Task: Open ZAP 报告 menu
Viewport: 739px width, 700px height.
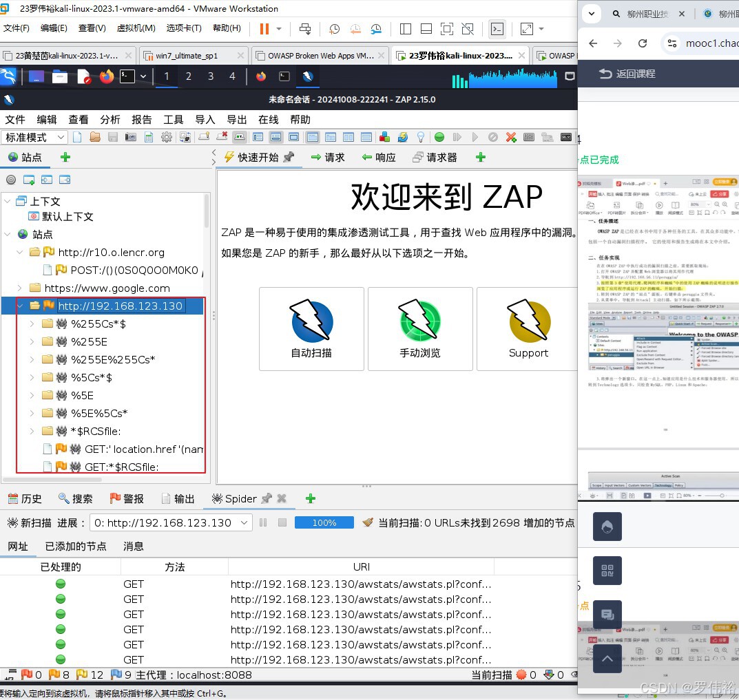Action: click(141, 119)
